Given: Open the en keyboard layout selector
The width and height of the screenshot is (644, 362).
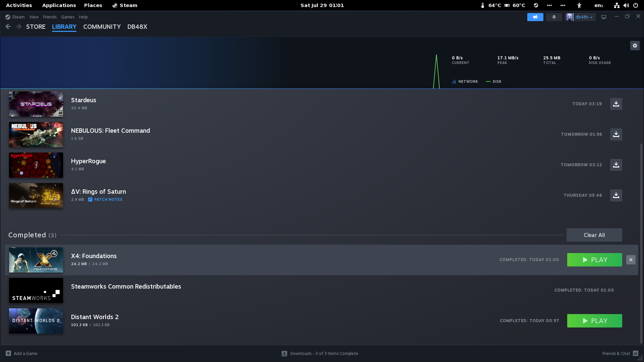Looking at the screenshot, I should 599,5.
